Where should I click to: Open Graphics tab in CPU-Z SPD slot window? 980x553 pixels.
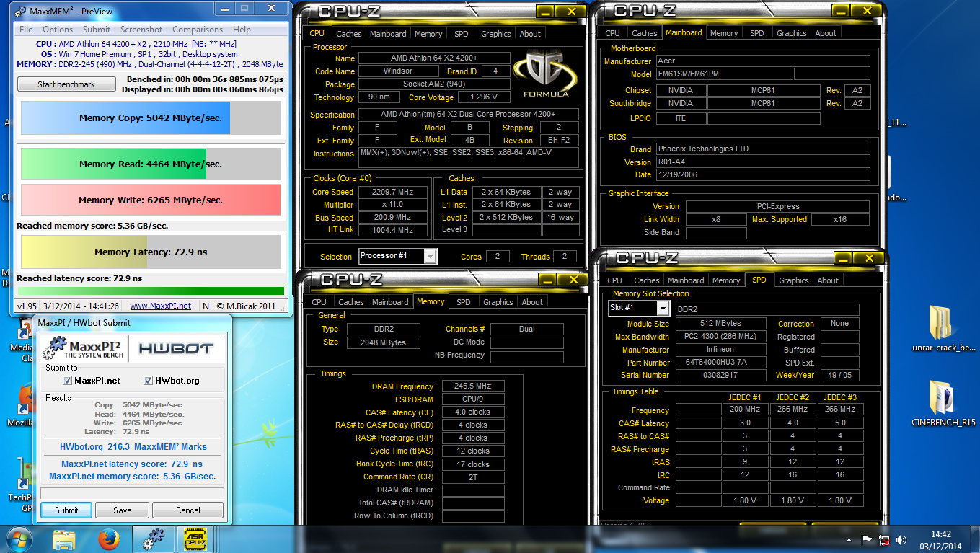pyautogui.click(x=794, y=280)
